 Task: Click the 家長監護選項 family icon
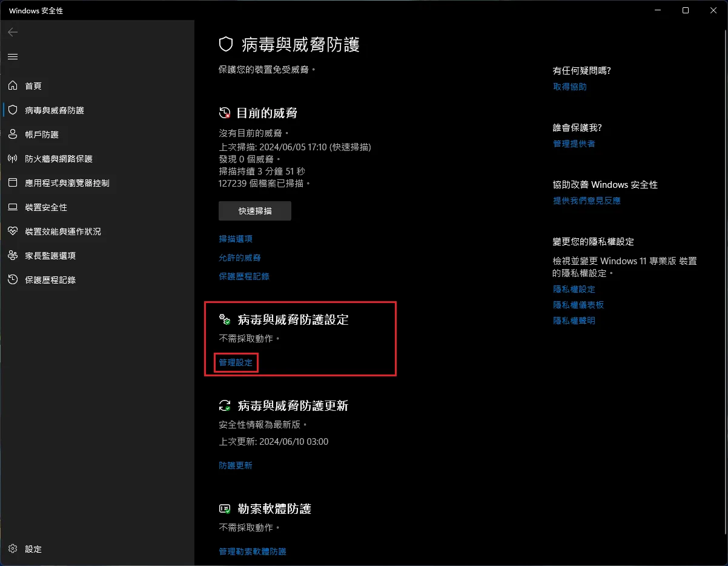click(13, 256)
